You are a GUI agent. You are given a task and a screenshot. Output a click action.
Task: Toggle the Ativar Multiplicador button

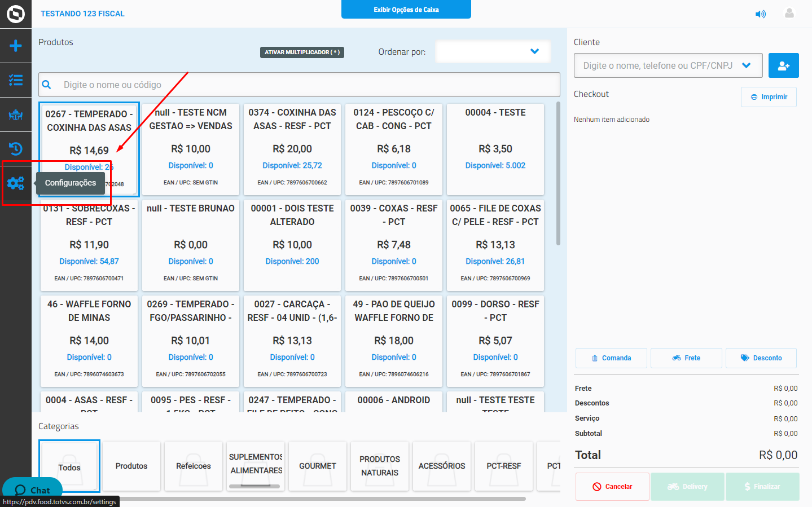pos(302,52)
